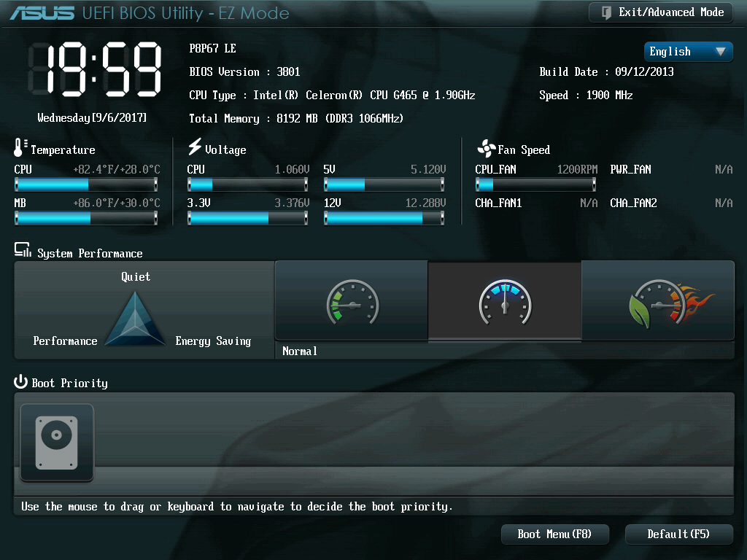This screenshot has height=560, width=747.
Task: Select the blue Normal mode gauge icon
Action: 505,303
